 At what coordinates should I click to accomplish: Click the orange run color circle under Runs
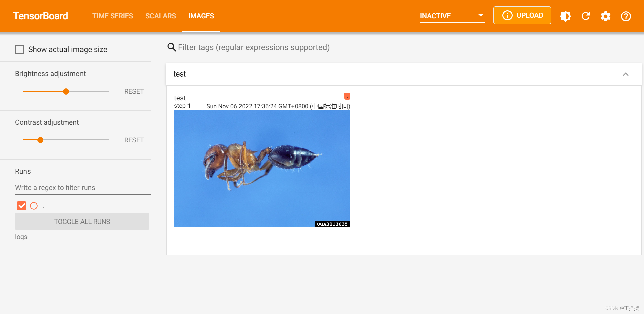[34, 206]
